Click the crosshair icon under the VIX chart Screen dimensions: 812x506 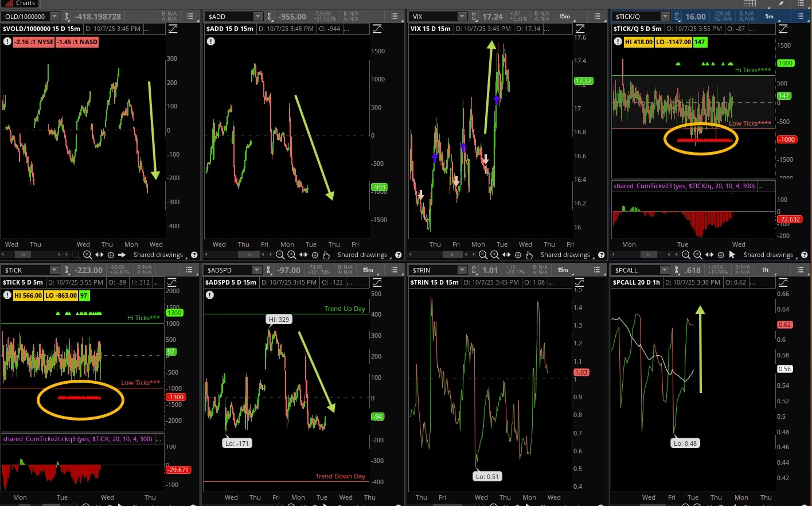pyautogui.click(x=518, y=255)
